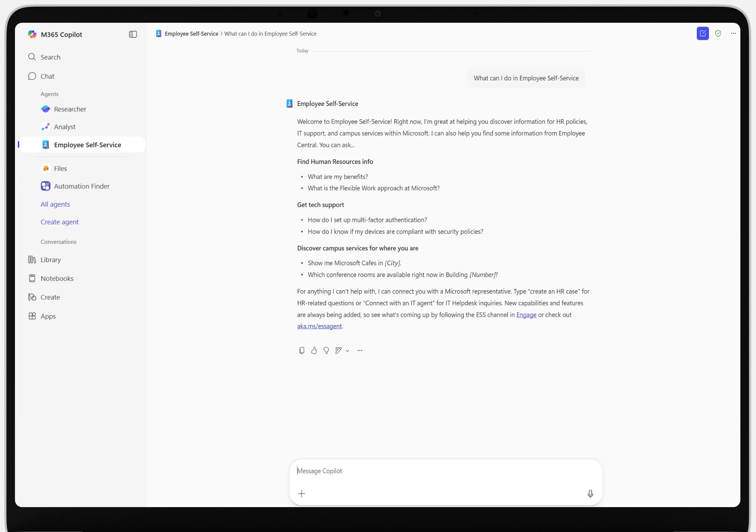Screen dimensions: 756x532
Task: Open the Library section
Action: (51, 260)
